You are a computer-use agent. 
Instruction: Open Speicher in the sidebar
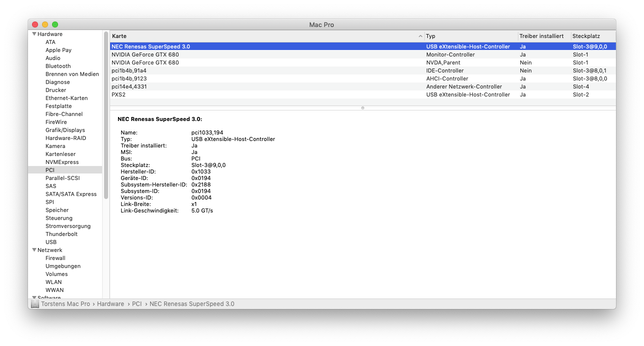coord(57,210)
